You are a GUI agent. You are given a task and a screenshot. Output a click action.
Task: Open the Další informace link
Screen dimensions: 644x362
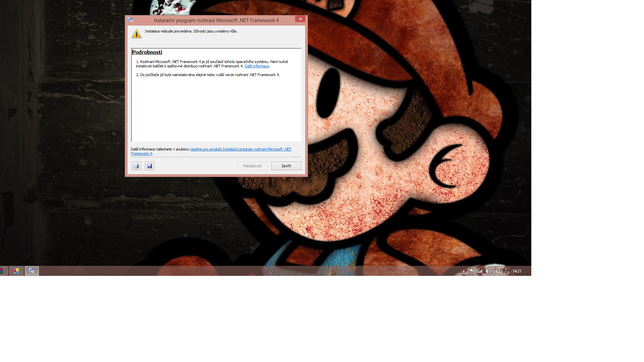257,66
